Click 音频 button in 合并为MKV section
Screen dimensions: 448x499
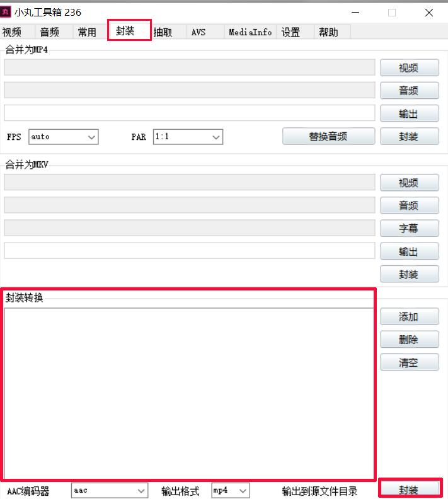coord(409,205)
